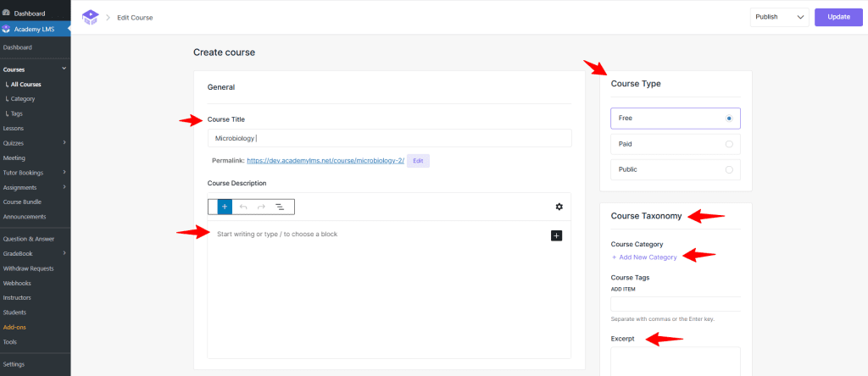The width and height of the screenshot is (868, 376).
Task: Go to Add-ons in the sidebar
Action: pyautogui.click(x=15, y=327)
